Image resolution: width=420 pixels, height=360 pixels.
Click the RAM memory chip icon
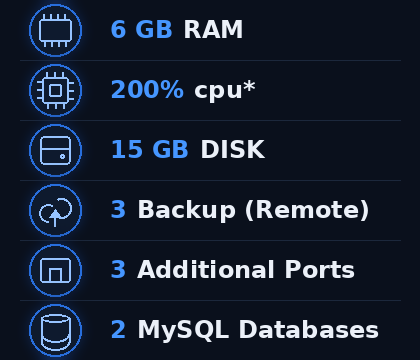(55, 30)
